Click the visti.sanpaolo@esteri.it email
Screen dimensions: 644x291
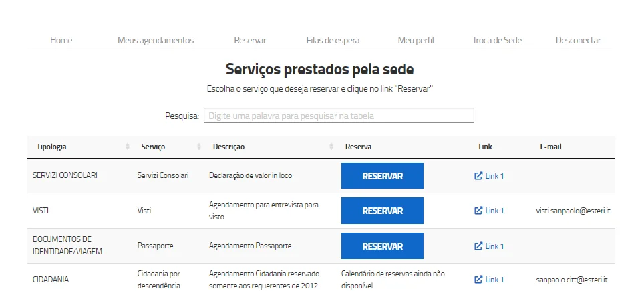[x=573, y=211]
